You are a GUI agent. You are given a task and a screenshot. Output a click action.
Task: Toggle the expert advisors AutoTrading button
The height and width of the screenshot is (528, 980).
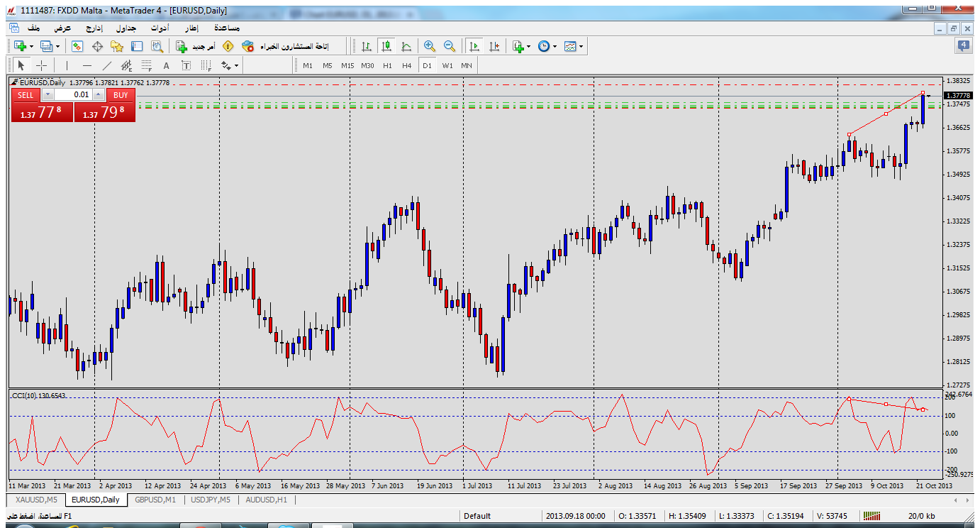tap(286, 46)
